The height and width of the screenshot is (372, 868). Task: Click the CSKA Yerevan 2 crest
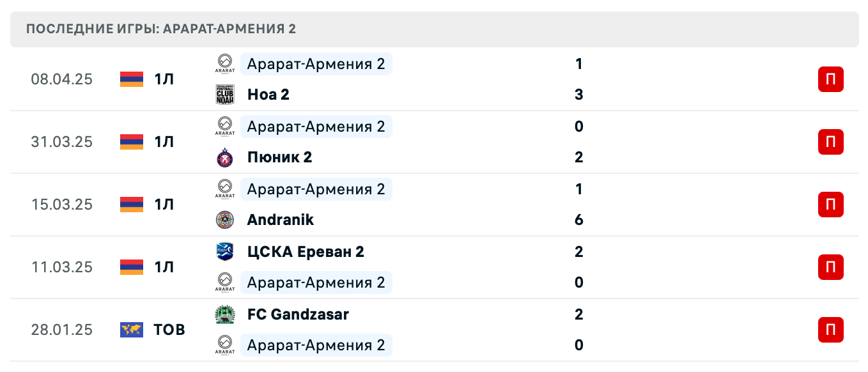pos(225,252)
